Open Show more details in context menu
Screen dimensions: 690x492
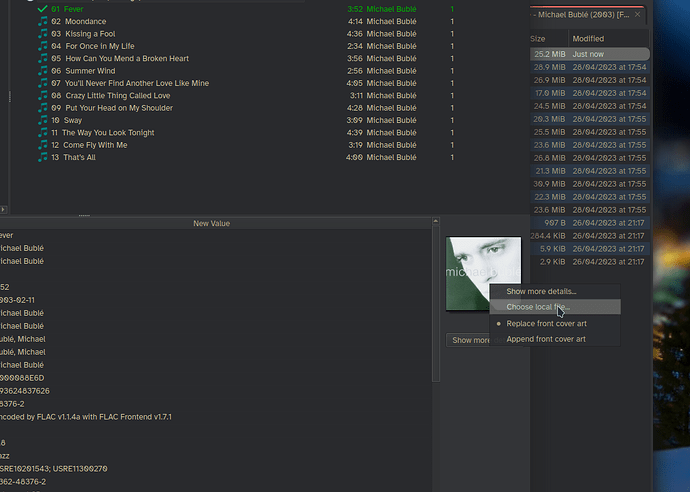click(541, 291)
